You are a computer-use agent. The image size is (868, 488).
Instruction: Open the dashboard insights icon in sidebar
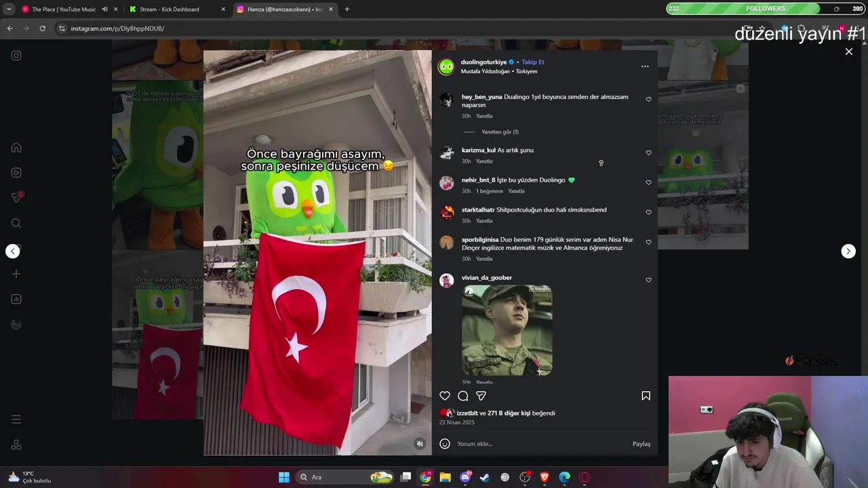coord(16,299)
